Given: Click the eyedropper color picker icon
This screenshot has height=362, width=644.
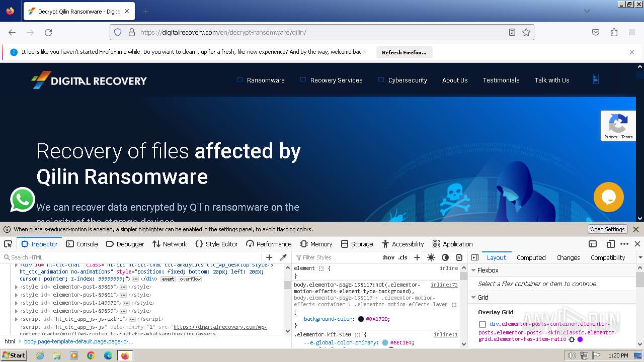Looking at the screenshot, I should 283,257.
